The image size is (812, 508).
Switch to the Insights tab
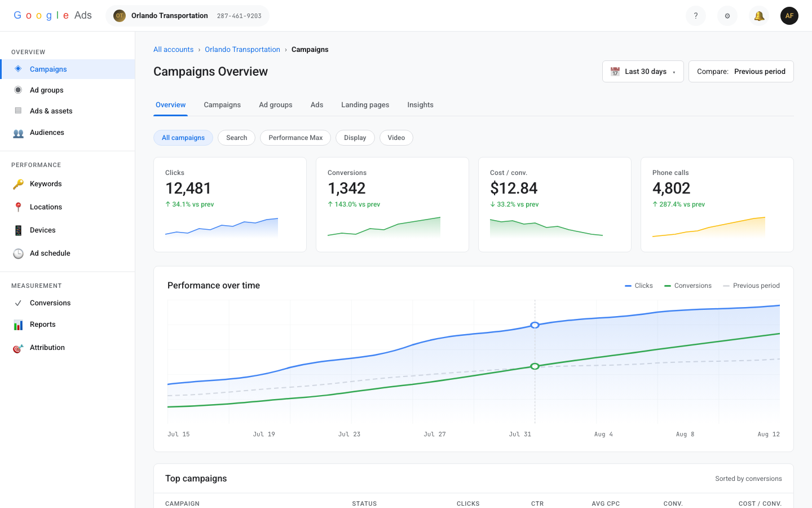click(421, 105)
